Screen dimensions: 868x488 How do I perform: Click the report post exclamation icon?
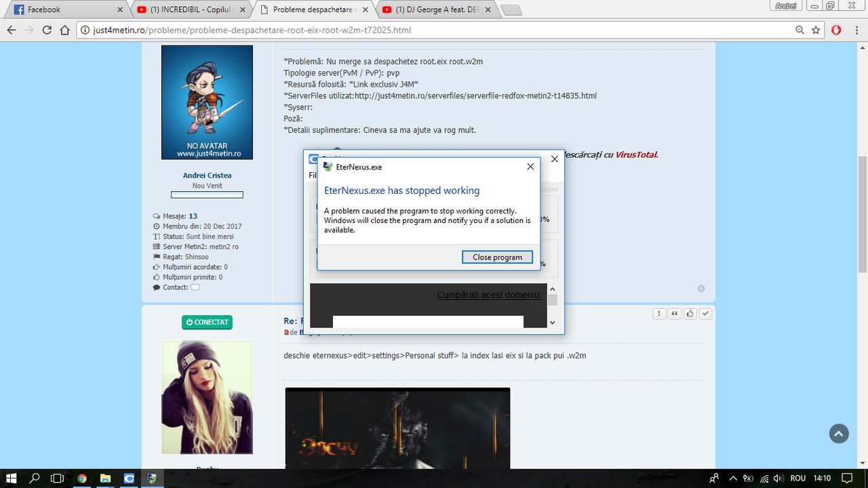[659, 313]
